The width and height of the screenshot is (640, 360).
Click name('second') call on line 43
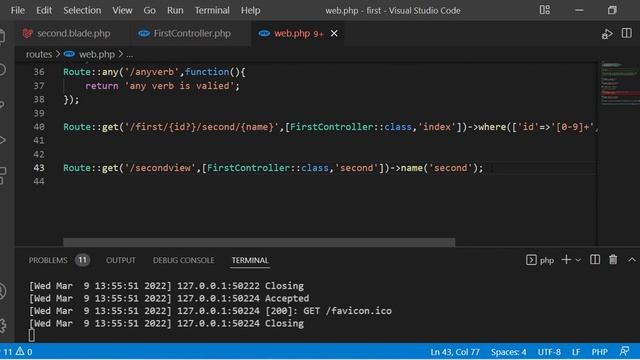tap(439, 168)
